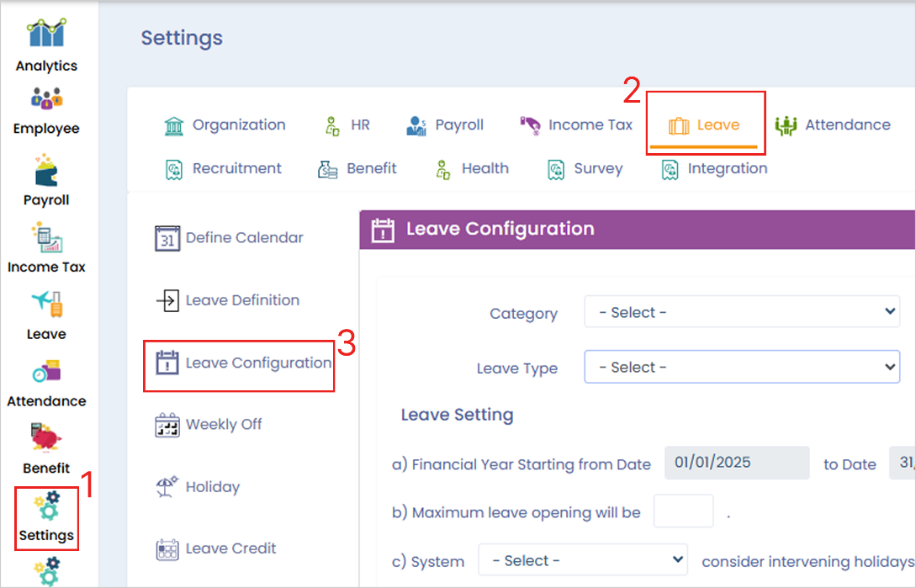Select the Income Tax calculator icon

tap(46, 238)
